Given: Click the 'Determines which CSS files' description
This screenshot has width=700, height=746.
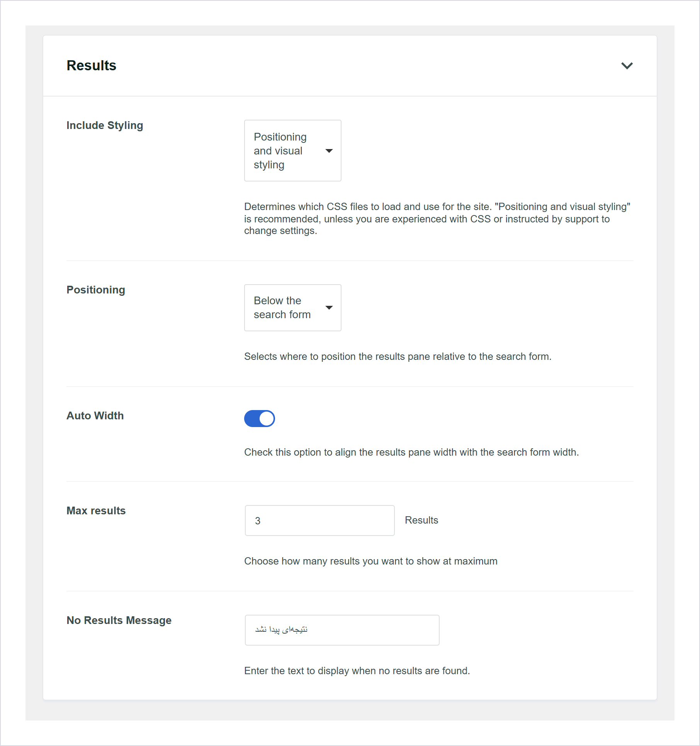Looking at the screenshot, I should (x=437, y=219).
